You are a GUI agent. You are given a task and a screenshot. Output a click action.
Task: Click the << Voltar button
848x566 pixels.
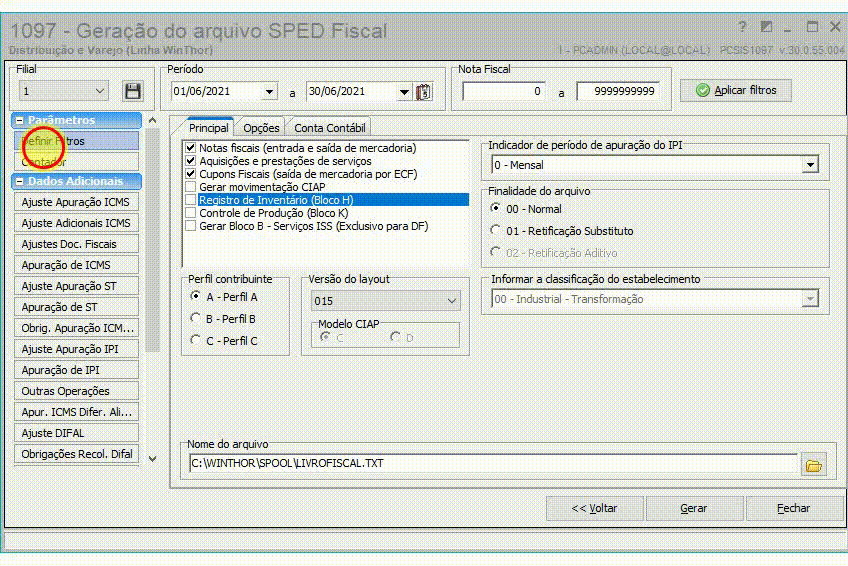(x=594, y=508)
